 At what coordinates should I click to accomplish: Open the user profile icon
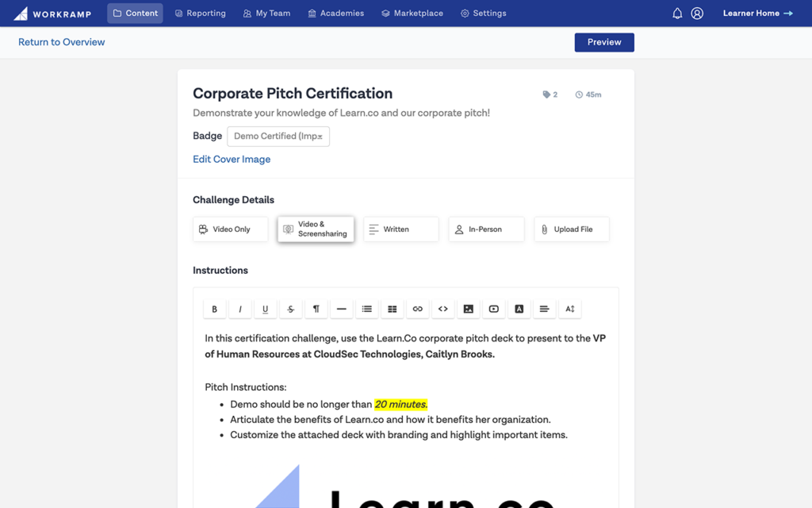tap(697, 13)
